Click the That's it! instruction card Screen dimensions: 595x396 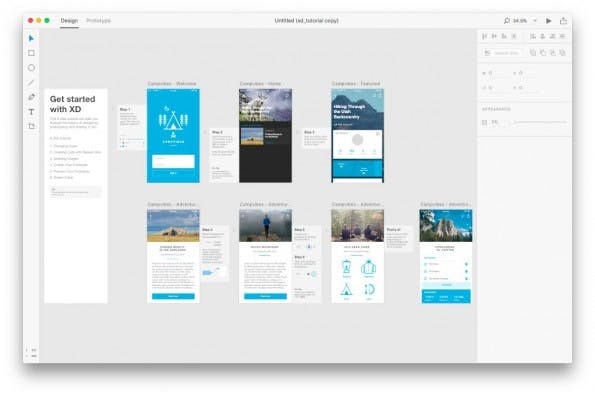pos(399,239)
